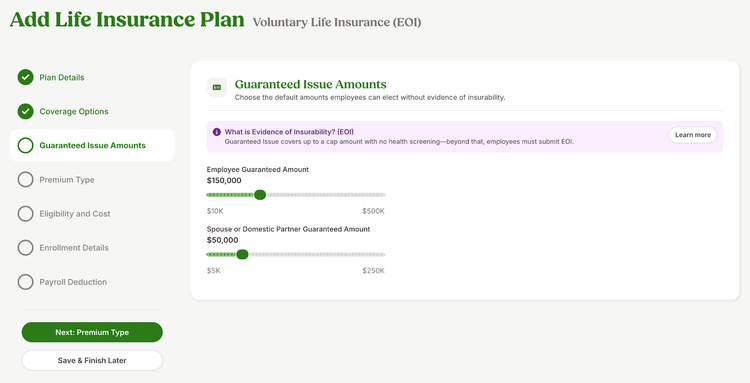The height and width of the screenshot is (383, 750).
Task: Click the Premium Type step circle
Action: 25,179
